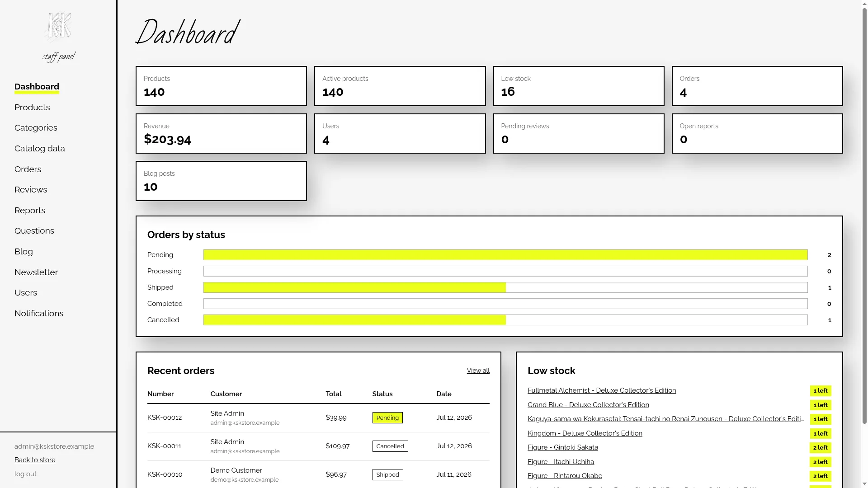Click the Cancelled orders progress bar
The height and width of the screenshot is (488, 868).
coord(505,320)
